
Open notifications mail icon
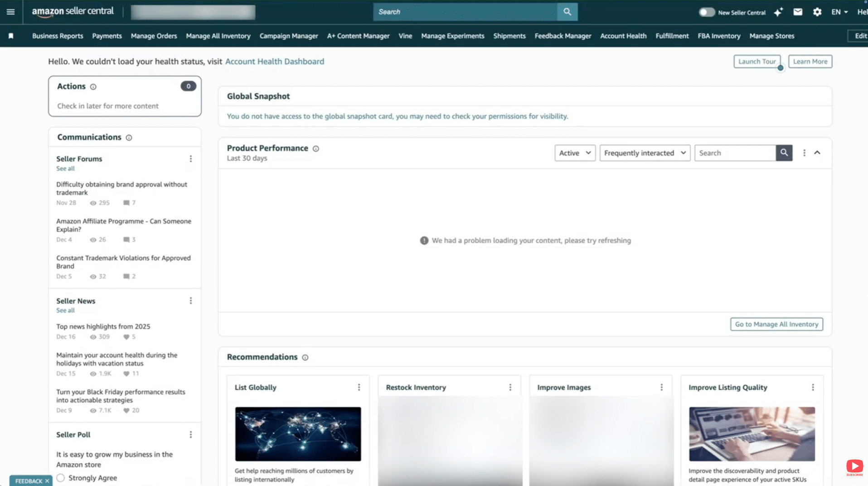pyautogui.click(x=798, y=12)
